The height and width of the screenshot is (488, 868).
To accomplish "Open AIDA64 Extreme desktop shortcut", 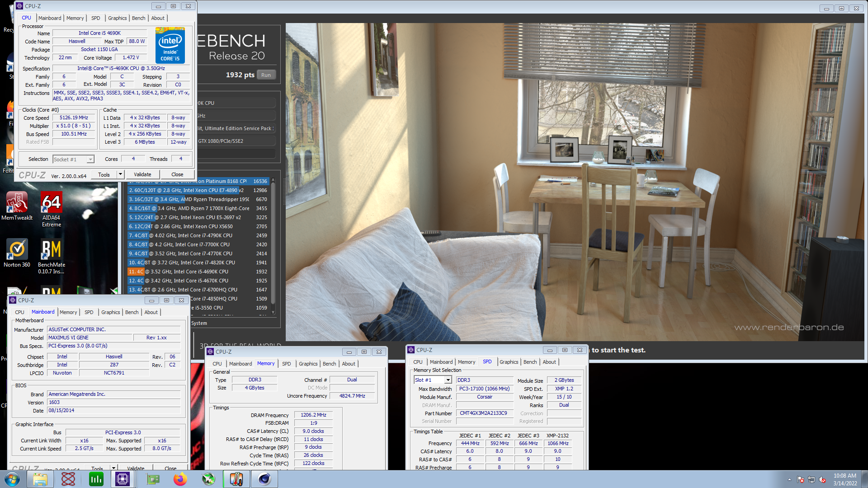I will tap(52, 209).
